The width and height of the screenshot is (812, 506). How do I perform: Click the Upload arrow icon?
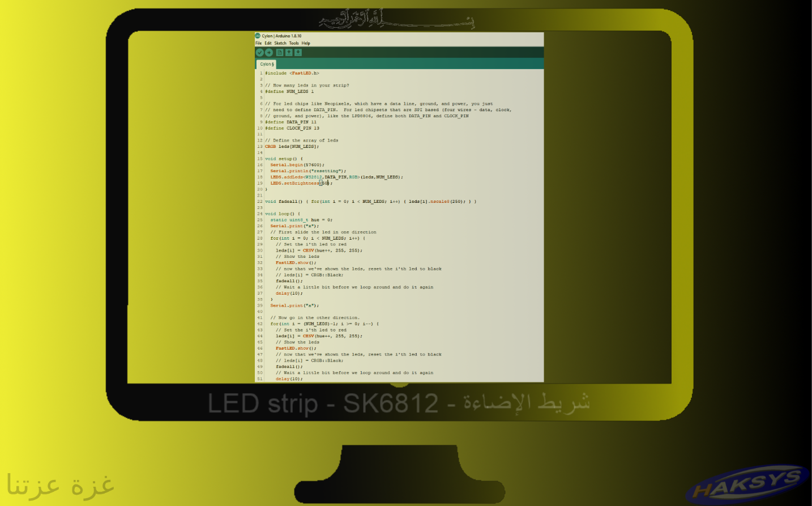pyautogui.click(x=270, y=52)
